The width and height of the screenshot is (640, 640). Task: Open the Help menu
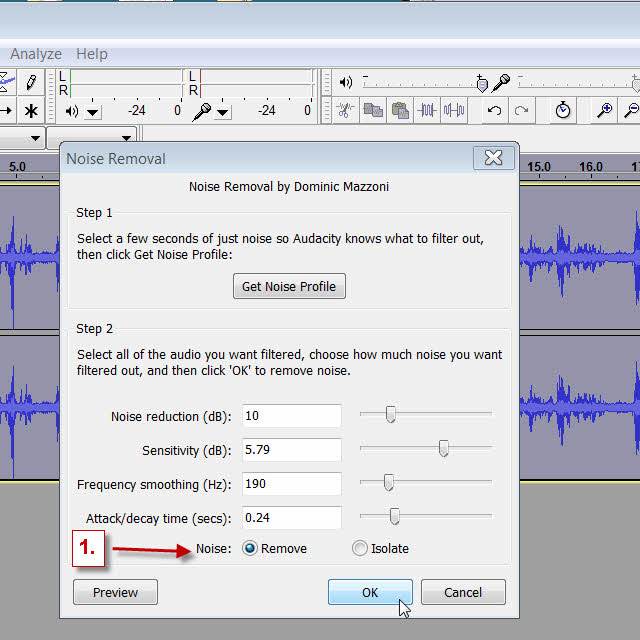(92, 54)
